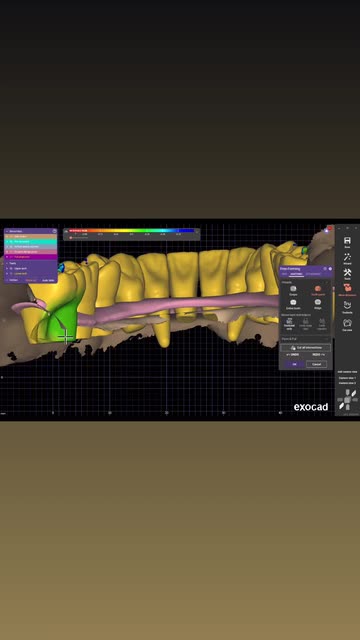The height and width of the screenshot is (640, 360).
Task: Click the Cut all intersections button
Action: [x=306, y=348]
